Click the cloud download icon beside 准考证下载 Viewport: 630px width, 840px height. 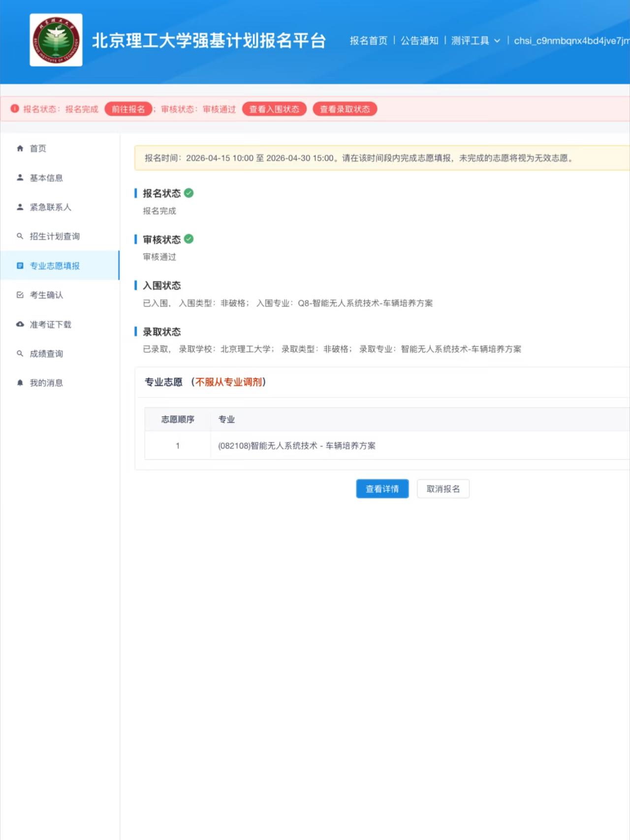pyautogui.click(x=20, y=324)
